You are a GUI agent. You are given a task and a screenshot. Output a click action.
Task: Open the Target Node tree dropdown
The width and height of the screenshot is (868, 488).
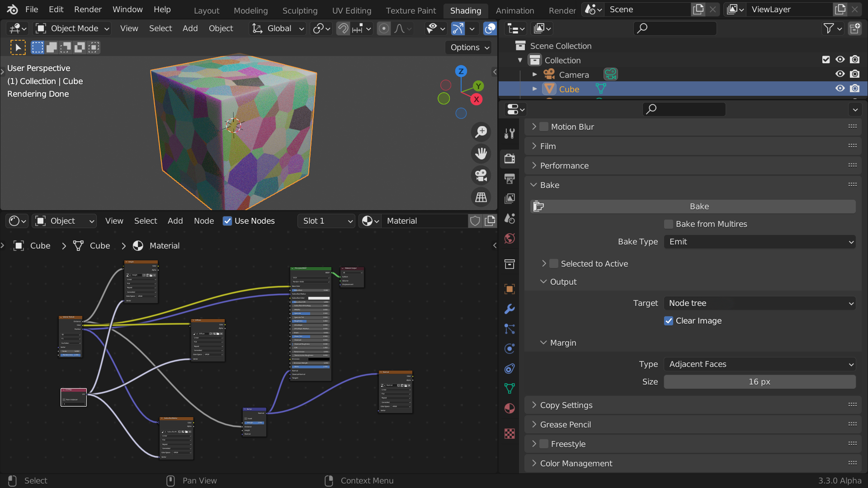pyautogui.click(x=759, y=303)
